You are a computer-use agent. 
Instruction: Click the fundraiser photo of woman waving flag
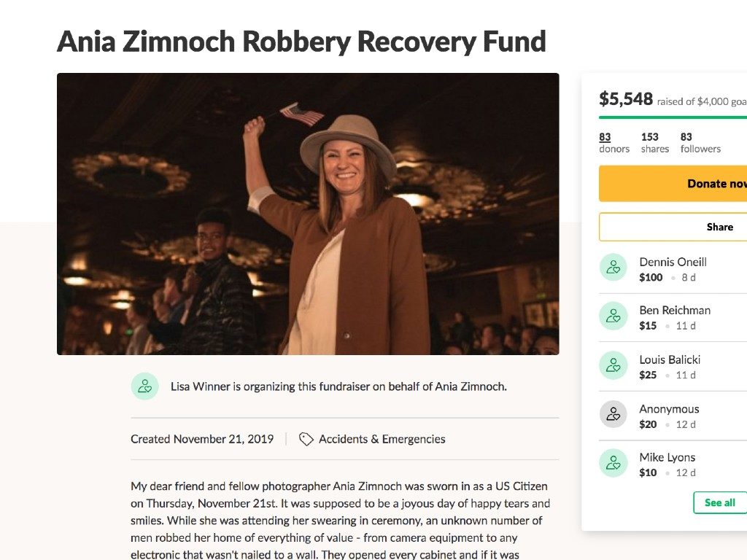click(308, 214)
